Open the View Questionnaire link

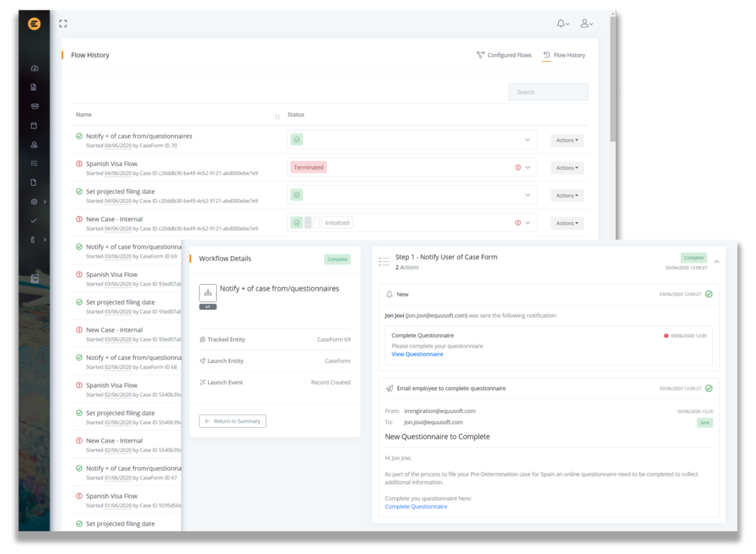417,354
